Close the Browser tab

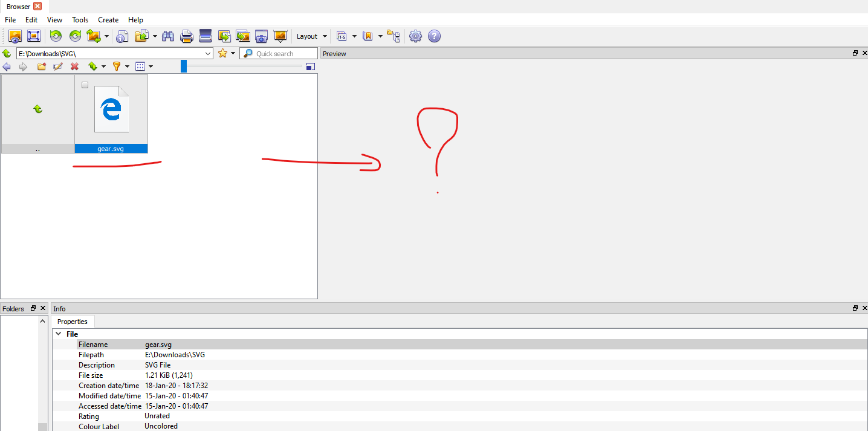coord(37,6)
